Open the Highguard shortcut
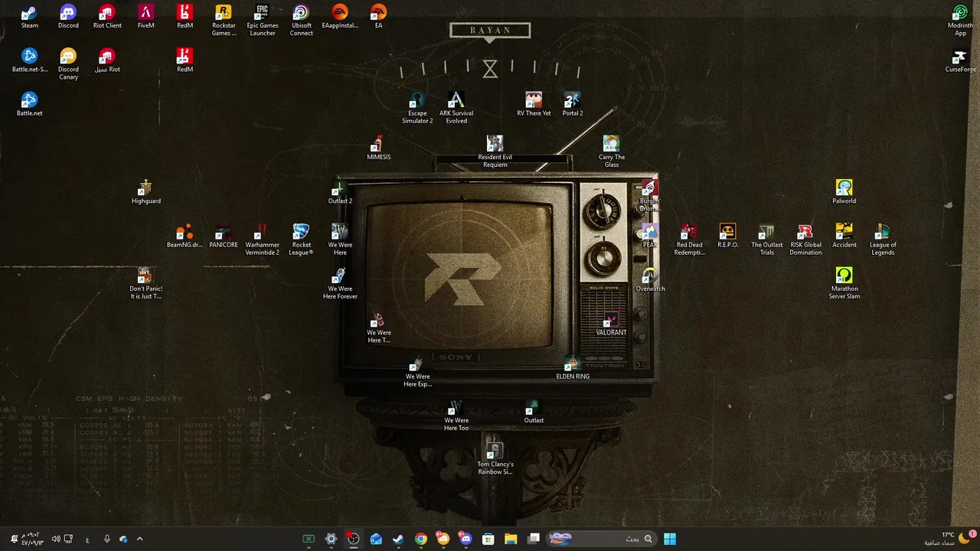 (x=145, y=192)
